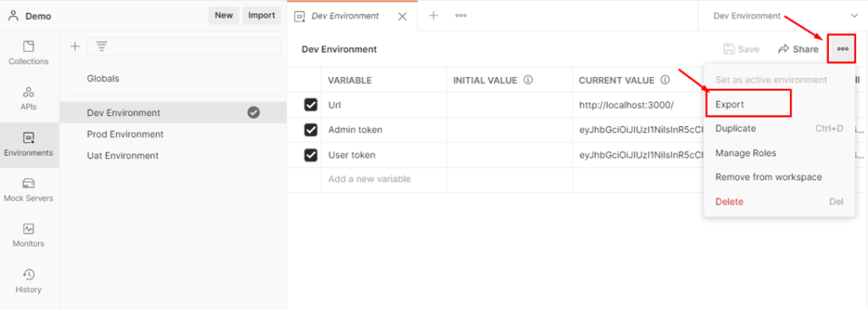This screenshot has height=310, width=868.
Task: Click the Share button
Action: pyautogui.click(x=798, y=49)
